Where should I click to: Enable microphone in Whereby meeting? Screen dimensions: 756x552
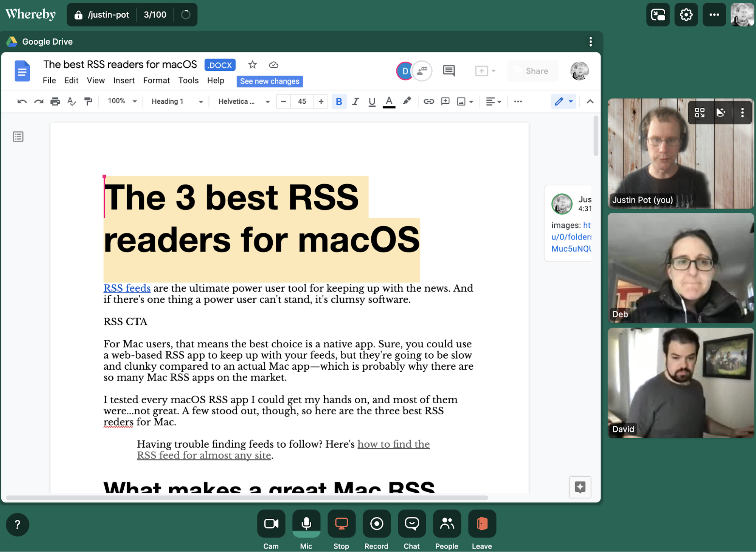click(306, 523)
